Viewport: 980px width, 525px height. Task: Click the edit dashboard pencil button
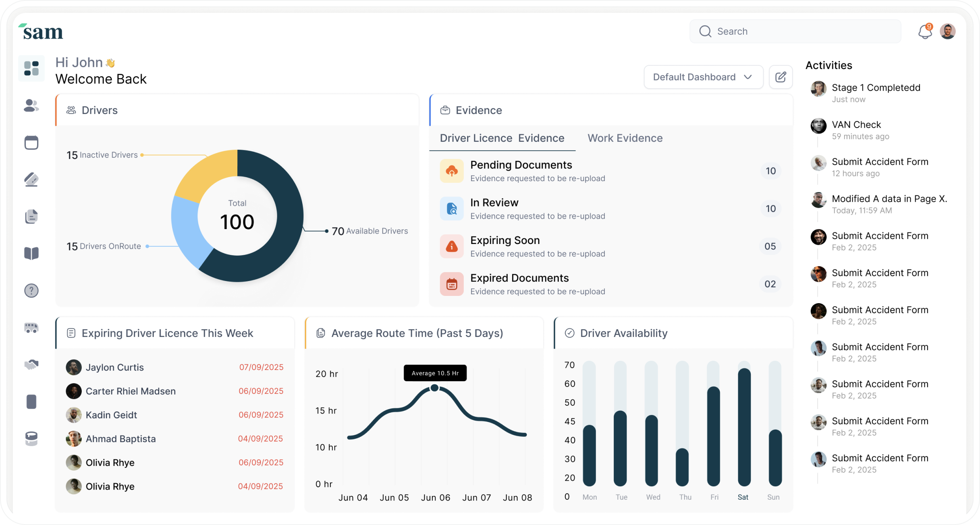coord(781,77)
